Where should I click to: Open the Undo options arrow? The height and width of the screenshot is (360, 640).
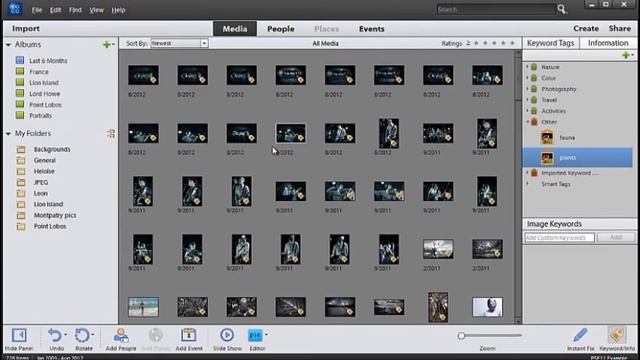coord(66,335)
